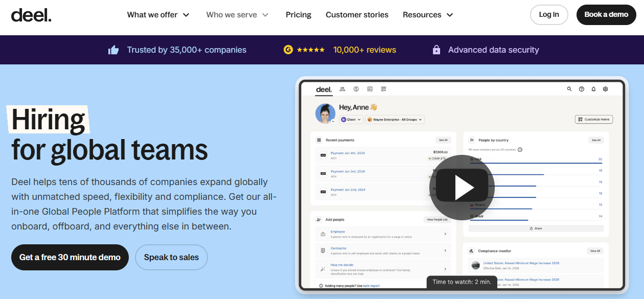Expand the What we offer menu
This screenshot has width=644, height=299.
tap(158, 15)
